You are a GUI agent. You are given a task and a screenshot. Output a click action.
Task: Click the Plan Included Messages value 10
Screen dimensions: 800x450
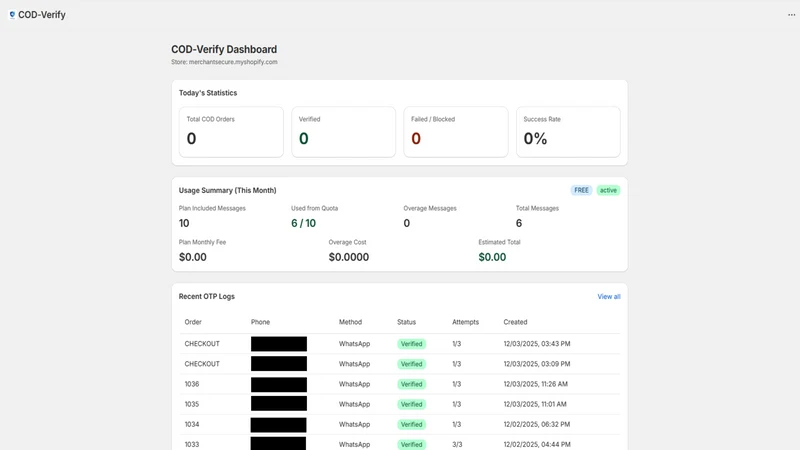tap(184, 223)
